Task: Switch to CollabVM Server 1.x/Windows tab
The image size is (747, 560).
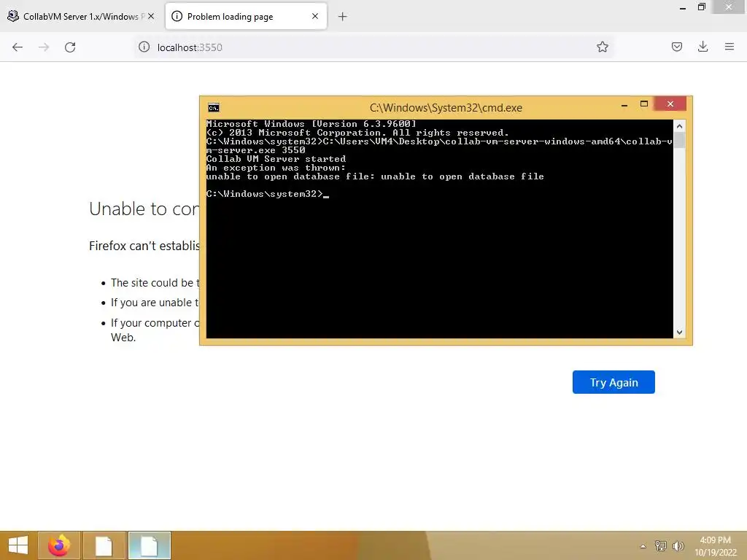Action: [x=81, y=16]
